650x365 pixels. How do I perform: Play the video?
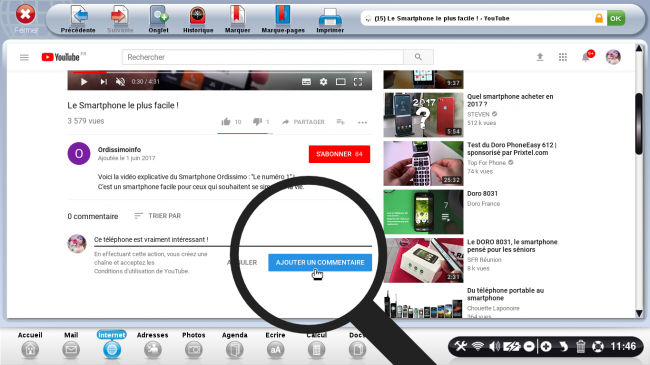coord(84,82)
